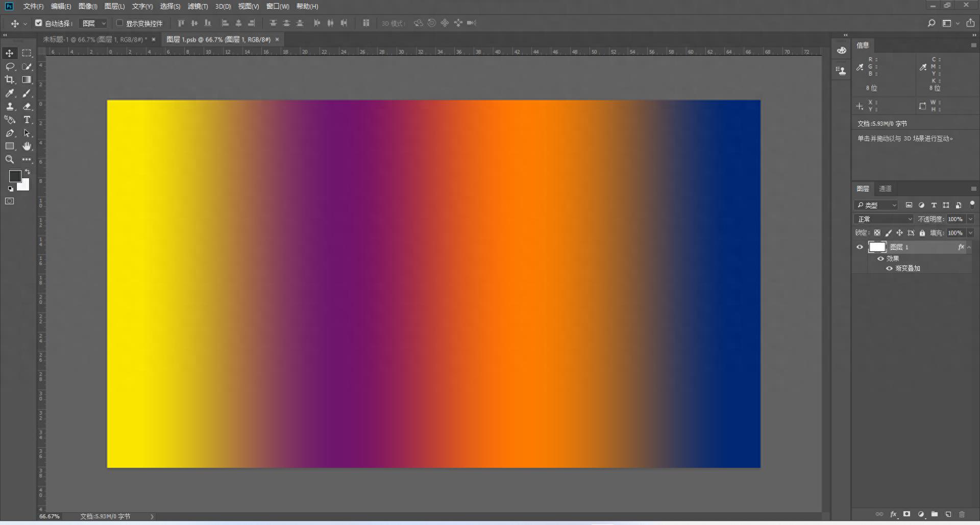
Task: Click the 66.67% zoom level field
Action: click(x=50, y=516)
